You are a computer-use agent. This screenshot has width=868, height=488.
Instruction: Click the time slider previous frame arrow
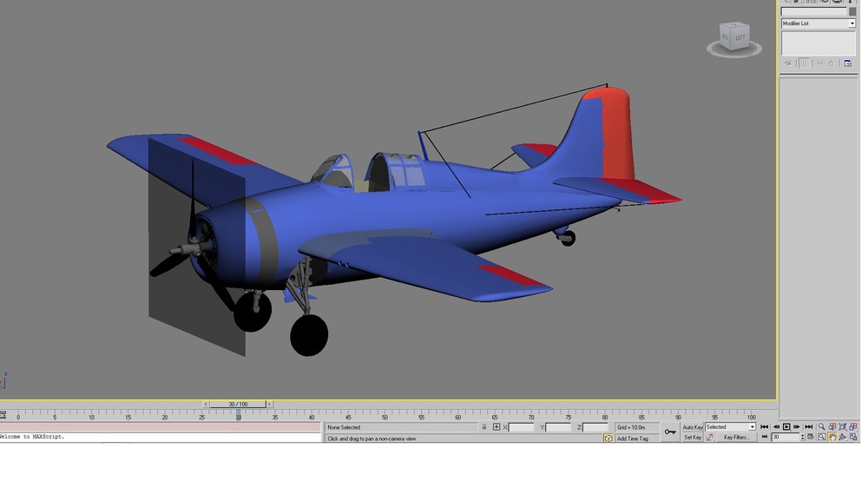click(x=206, y=405)
